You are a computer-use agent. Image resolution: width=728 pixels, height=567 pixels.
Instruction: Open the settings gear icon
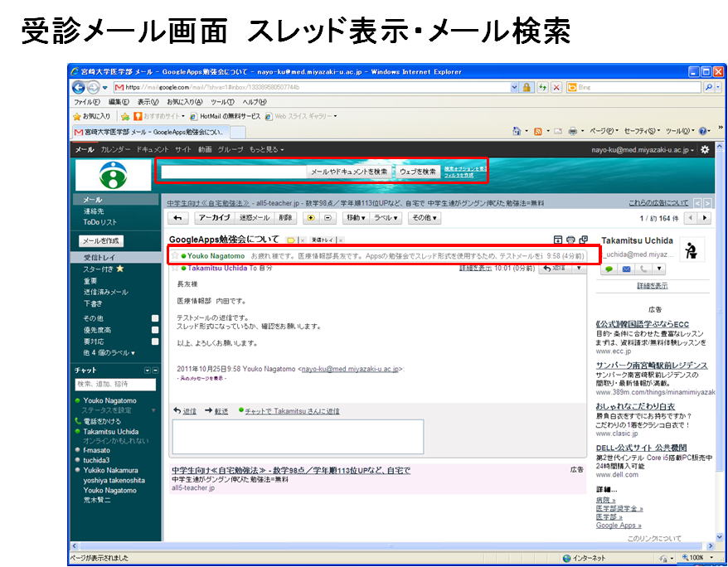pos(705,150)
